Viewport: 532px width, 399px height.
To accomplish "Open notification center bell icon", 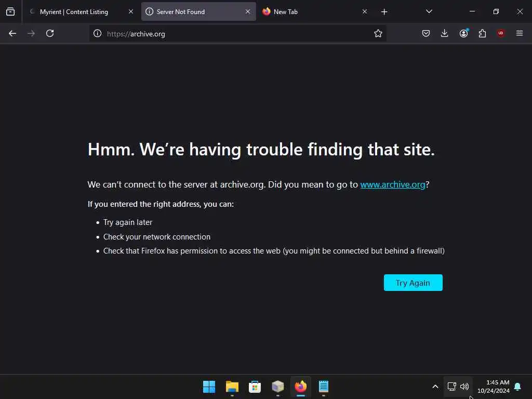I will coord(517,387).
